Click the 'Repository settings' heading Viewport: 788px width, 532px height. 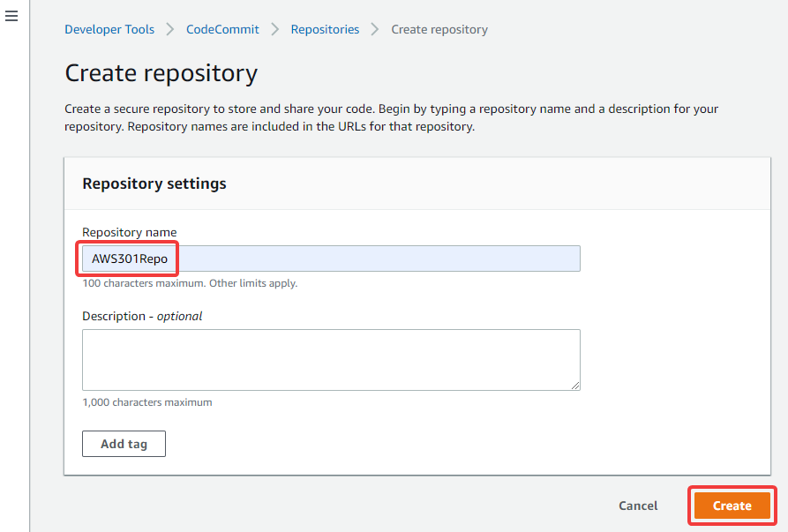point(154,184)
